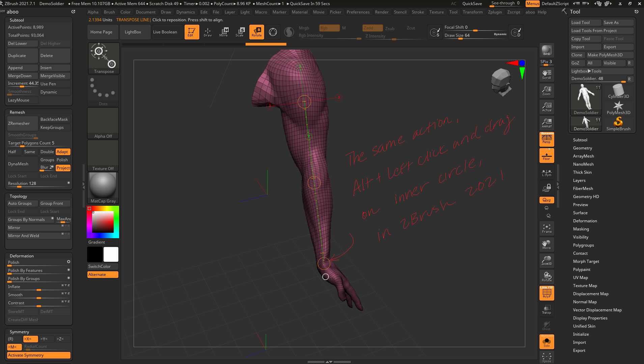
Task: Click the Solo mode icon
Action: pyautogui.click(x=547, y=342)
